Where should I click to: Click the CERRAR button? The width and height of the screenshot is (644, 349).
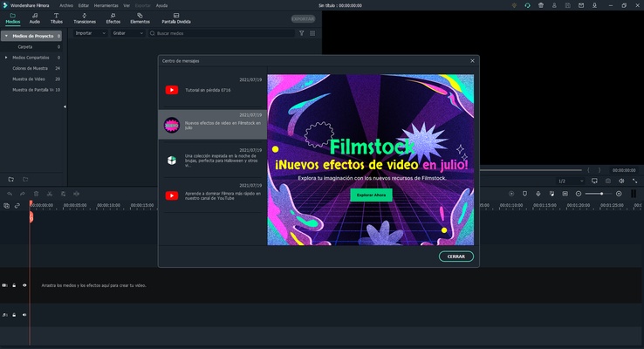click(x=456, y=257)
